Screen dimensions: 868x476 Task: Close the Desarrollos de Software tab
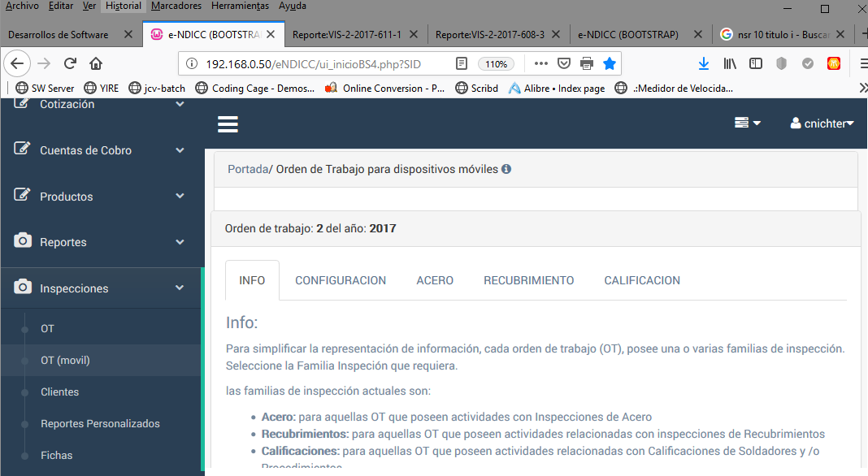128,35
